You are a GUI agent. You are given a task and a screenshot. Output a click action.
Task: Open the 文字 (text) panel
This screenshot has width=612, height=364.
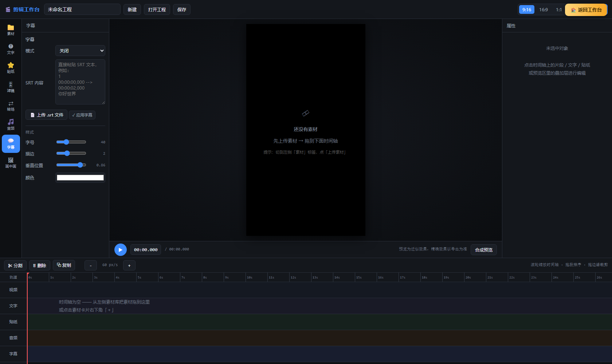[x=11, y=49]
